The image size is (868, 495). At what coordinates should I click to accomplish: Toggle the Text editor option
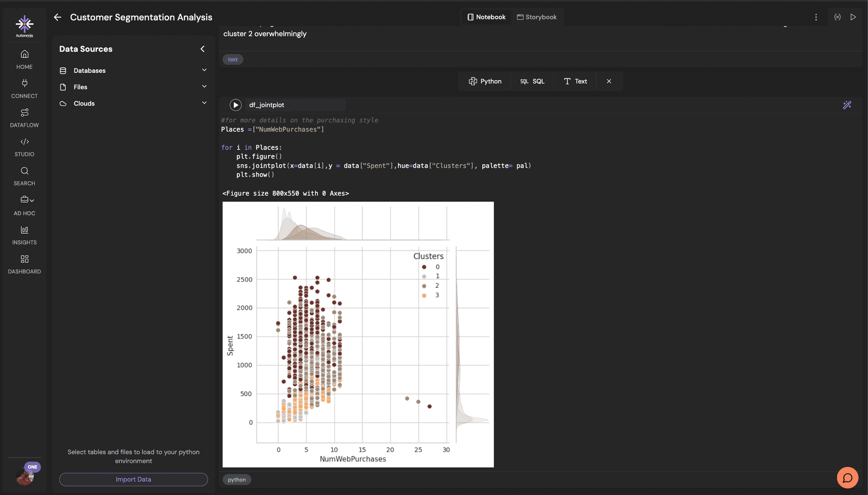(x=575, y=81)
